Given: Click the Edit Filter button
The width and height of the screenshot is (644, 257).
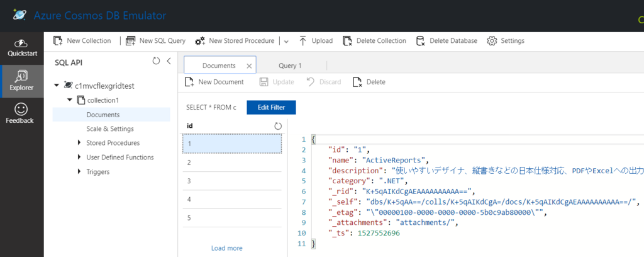Looking at the screenshot, I should [x=271, y=107].
